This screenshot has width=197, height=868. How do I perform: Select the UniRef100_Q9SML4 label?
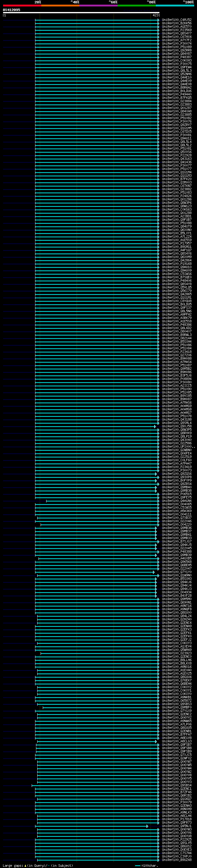176,423
